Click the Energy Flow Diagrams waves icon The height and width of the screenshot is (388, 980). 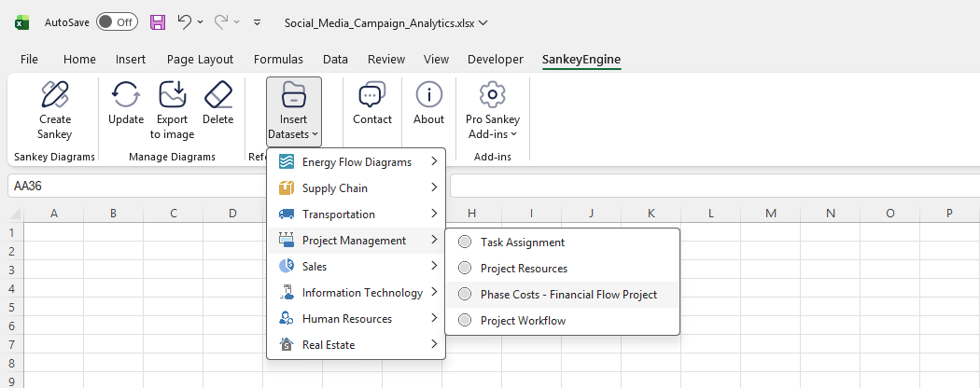pyautogui.click(x=287, y=162)
